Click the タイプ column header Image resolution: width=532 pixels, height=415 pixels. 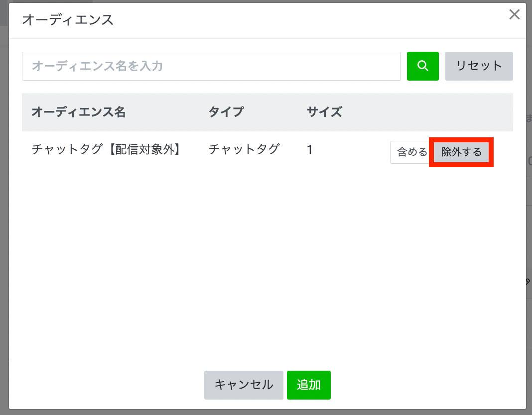226,112
